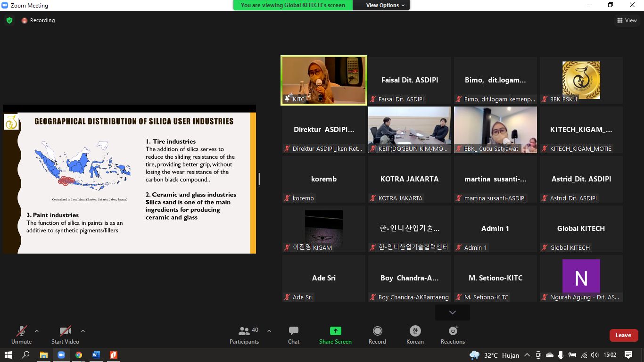Select the 한-인니산업기술협력센터 participant tile
This screenshot has width=644, height=362.
(410, 229)
